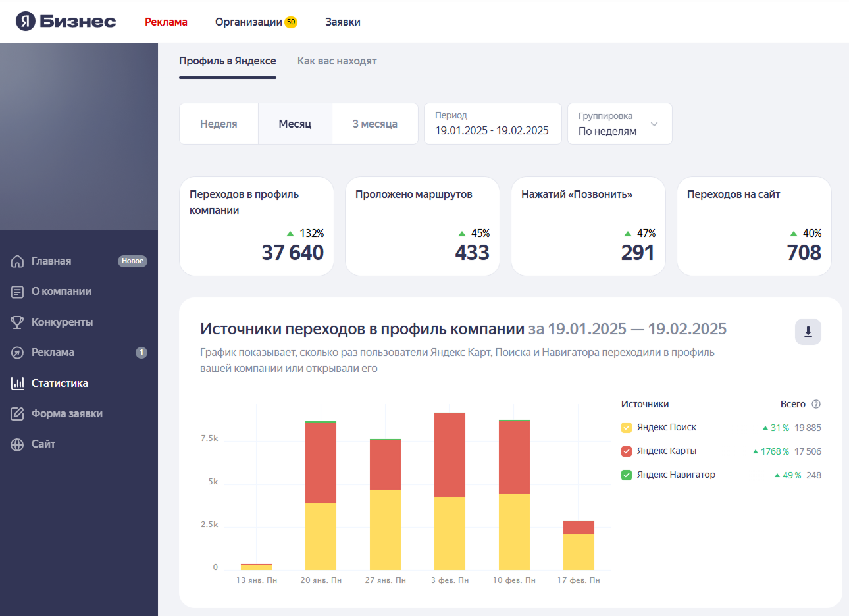Click the green up arrow beside 132%
This screenshot has width=849, height=616.
tap(290, 234)
